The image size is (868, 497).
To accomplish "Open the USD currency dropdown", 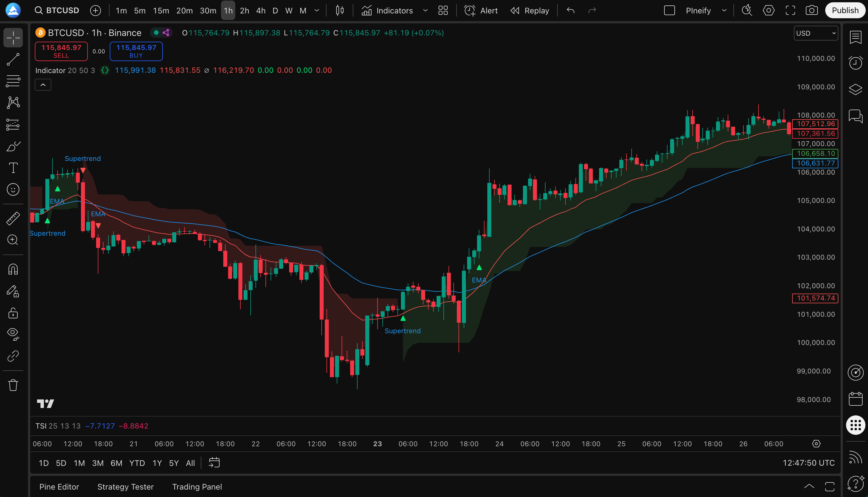I will 816,33.
